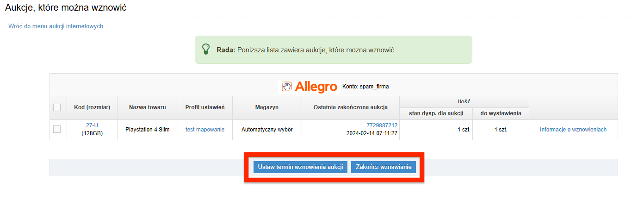Click the 'Aukcje, które można wznowić' heading
Screen dimensions: 644x206
[66, 7]
